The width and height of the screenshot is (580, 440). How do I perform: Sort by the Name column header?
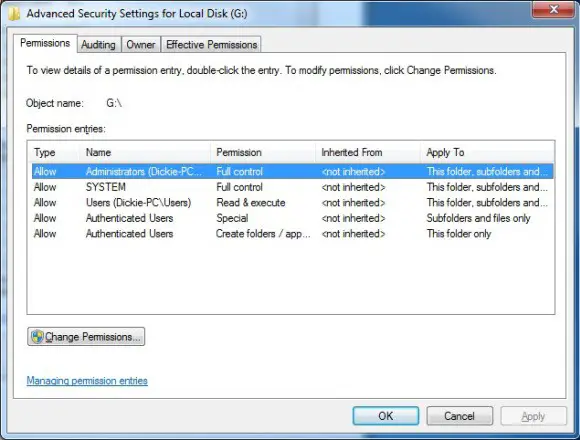pos(144,152)
